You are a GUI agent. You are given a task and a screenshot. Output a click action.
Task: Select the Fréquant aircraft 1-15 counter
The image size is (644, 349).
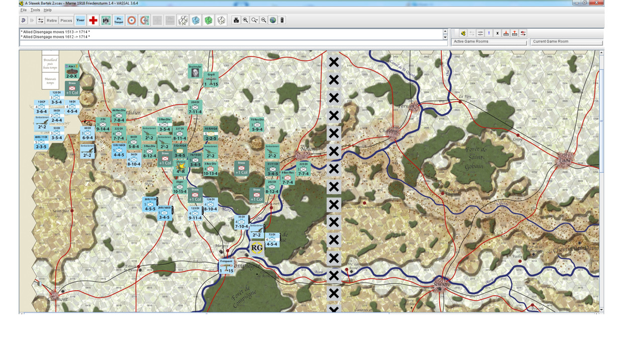[x=226, y=266]
